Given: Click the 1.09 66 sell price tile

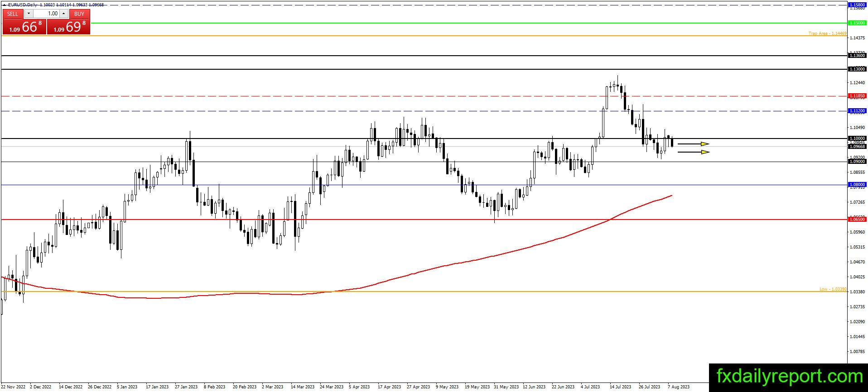Looking at the screenshot, I should [24, 27].
